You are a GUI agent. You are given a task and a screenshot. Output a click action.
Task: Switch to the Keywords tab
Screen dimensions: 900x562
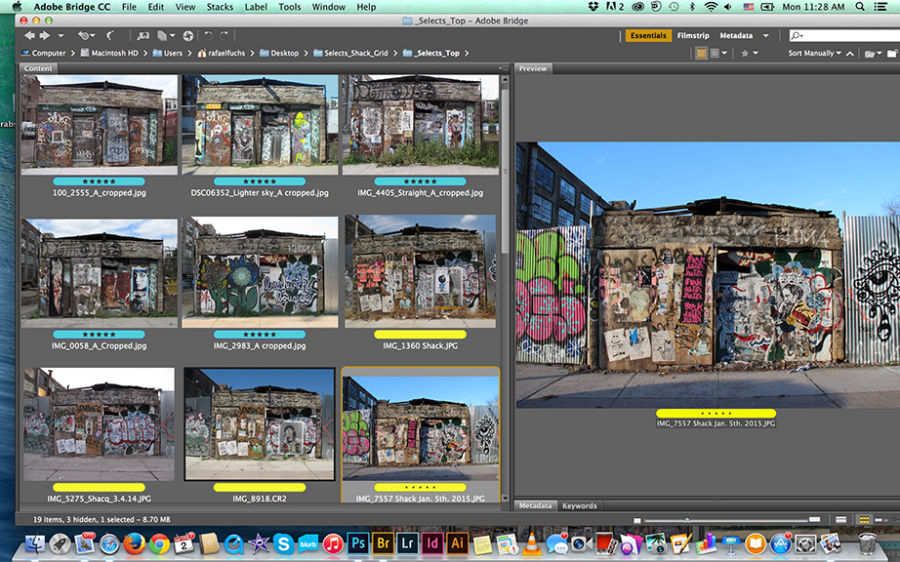tap(579, 506)
